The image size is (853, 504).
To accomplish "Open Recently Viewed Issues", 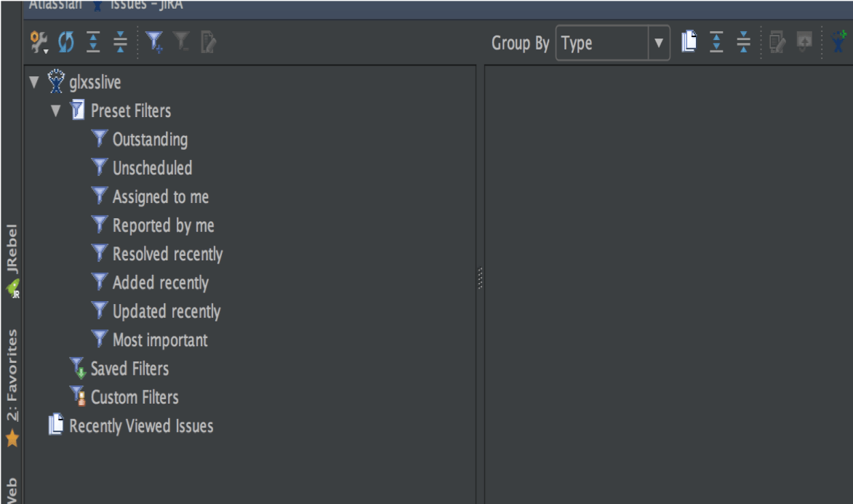I will tap(141, 426).
